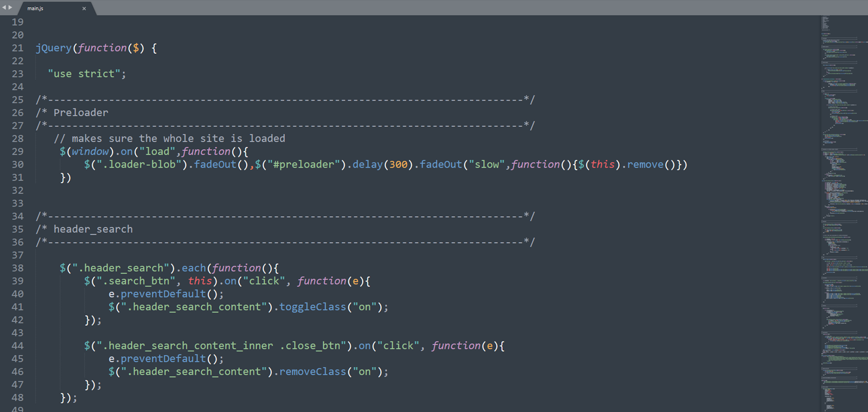
Task: Click the minimap code overview
Action: click(x=844, y=213)
